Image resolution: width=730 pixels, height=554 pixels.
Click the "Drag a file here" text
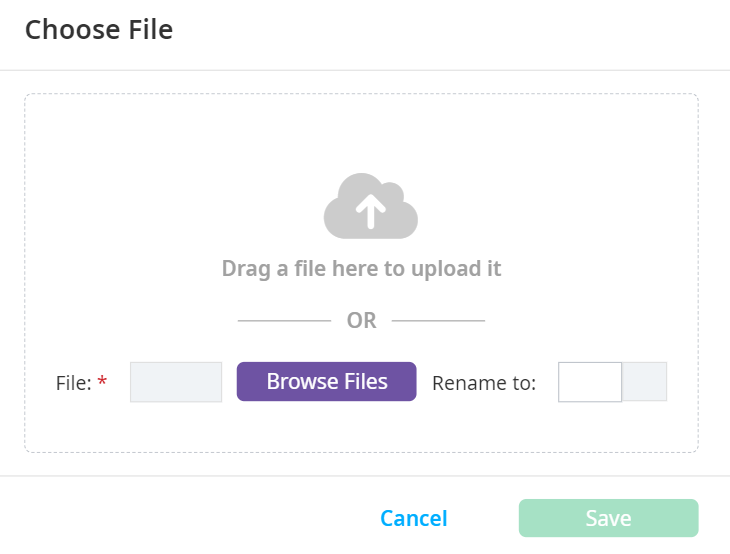(x=361, y=269)
